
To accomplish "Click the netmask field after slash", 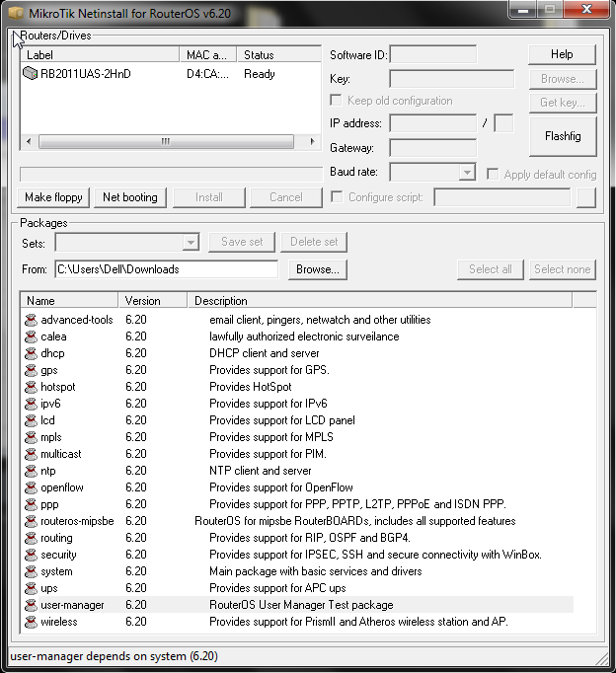I will coord(503,123).
